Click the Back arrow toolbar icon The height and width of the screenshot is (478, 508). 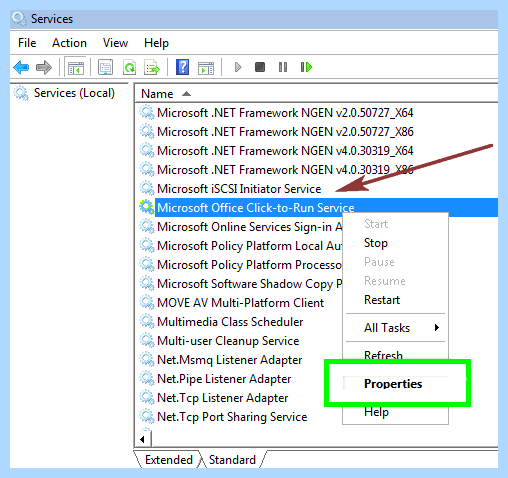point(21,67)
